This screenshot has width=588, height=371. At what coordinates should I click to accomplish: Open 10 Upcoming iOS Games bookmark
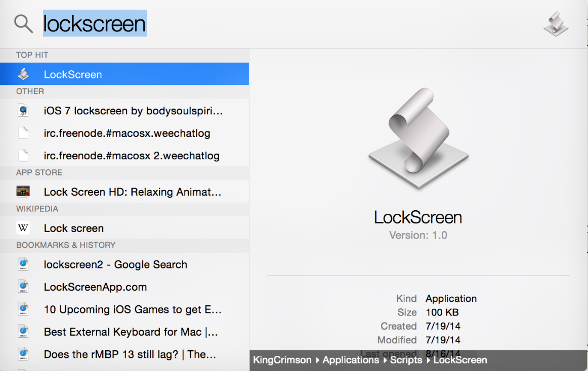click(x=124, y=309)
